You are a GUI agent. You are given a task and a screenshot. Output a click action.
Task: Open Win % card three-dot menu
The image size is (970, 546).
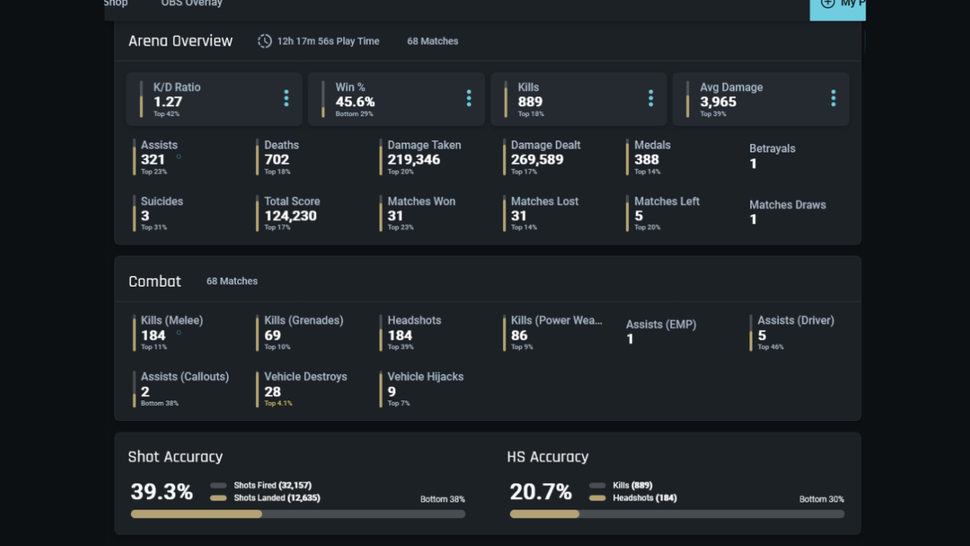pyautogui.click(x=468, y=98)
